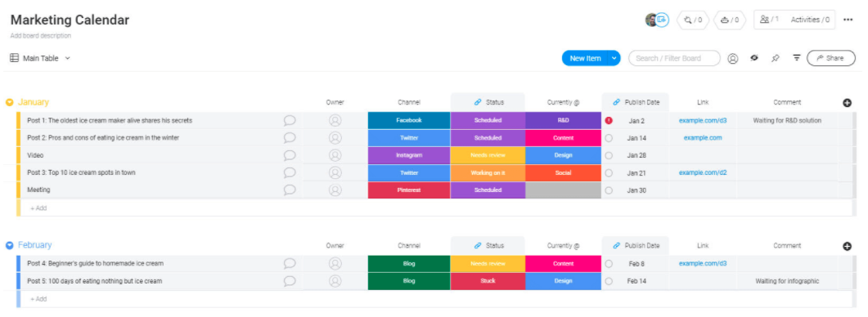Change R&D label in Currently @ column
The height and width of the screenshot is (317, 868).
(x=563, y=120)
